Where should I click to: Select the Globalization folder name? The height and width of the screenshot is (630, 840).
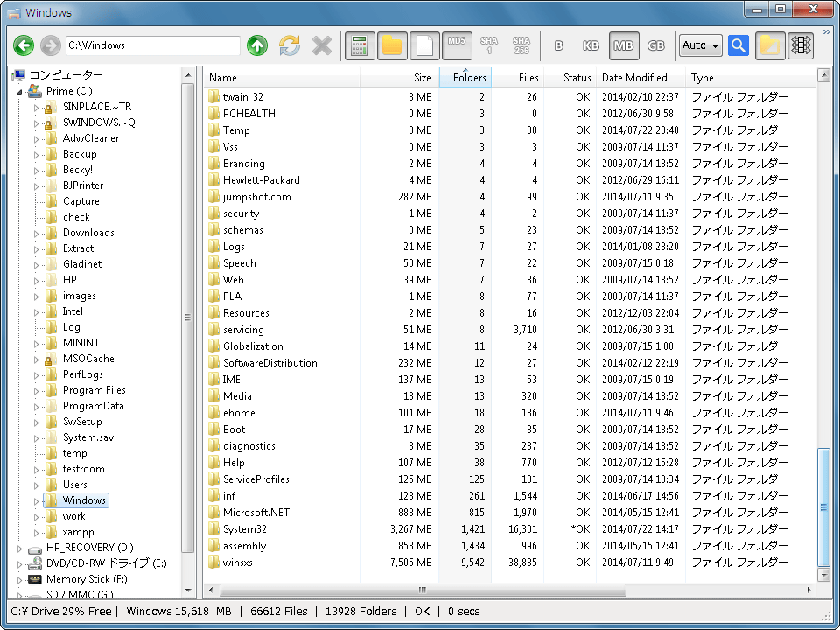coord(253,346)
